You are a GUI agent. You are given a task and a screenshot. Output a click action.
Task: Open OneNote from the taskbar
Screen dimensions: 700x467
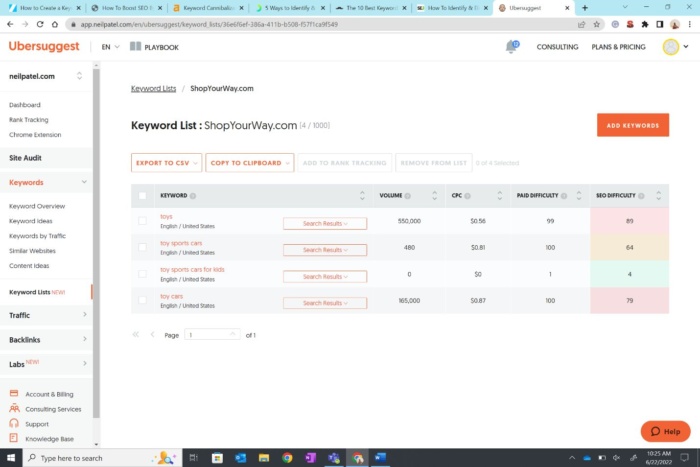pos(310,458)
